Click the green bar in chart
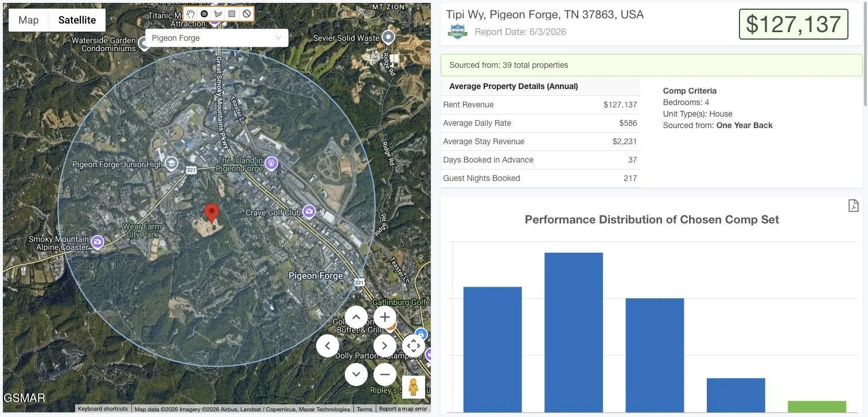 pos(817,407)
